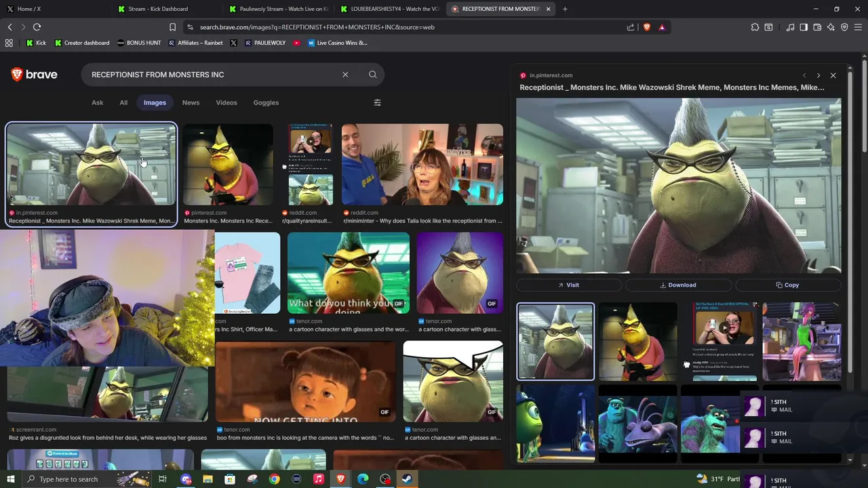The width and height of the screenshot is (868, 488).
Task: Clear the search query with X
Action: (345, 75)
